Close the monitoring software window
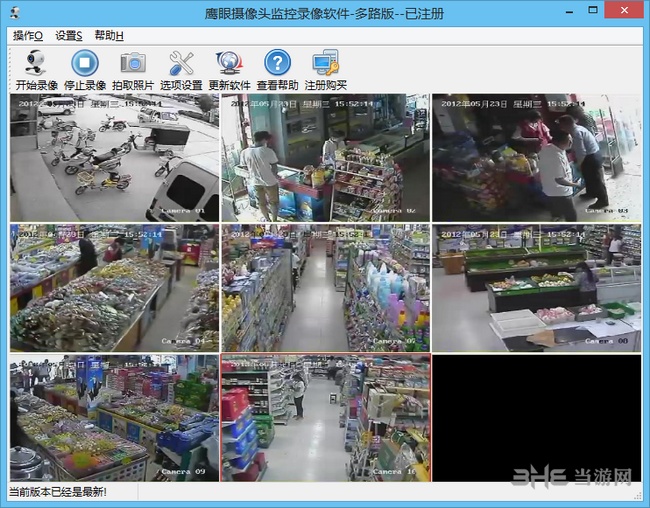 [624, 10]
